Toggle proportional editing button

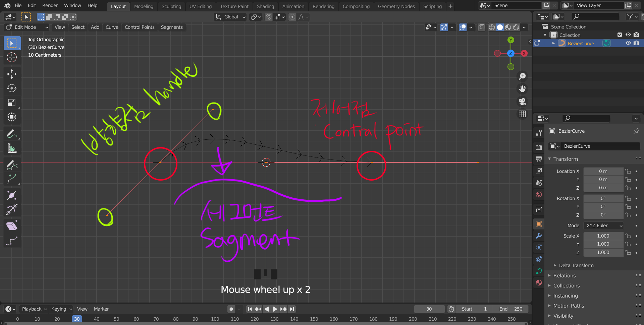(x=292, y=17)
